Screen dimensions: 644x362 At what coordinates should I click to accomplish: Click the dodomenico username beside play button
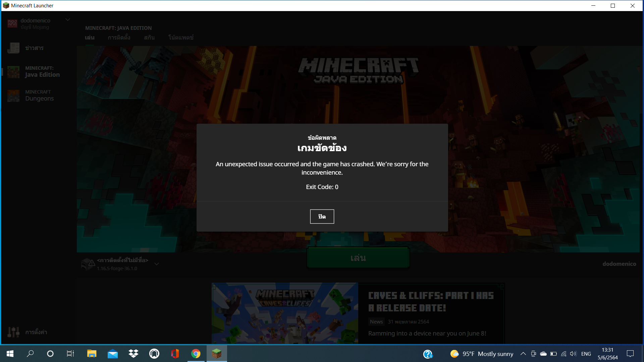click(x=619, y=264)
